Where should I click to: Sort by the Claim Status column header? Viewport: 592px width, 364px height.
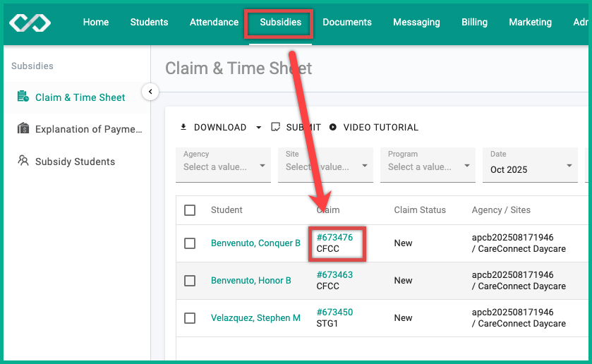(x=420, y=210)
